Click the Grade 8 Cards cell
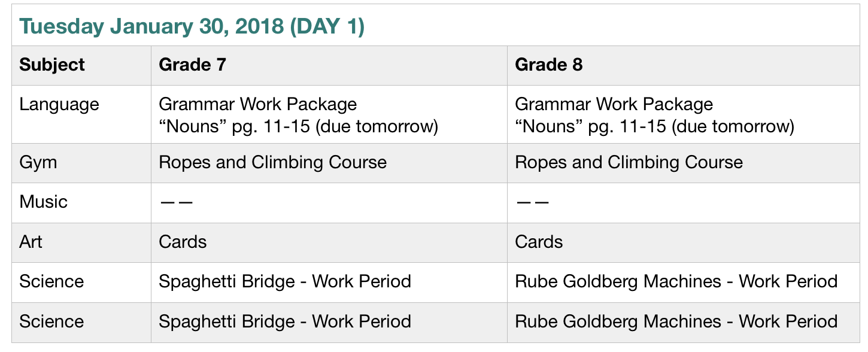868x352 pixels. pos(539,242)
